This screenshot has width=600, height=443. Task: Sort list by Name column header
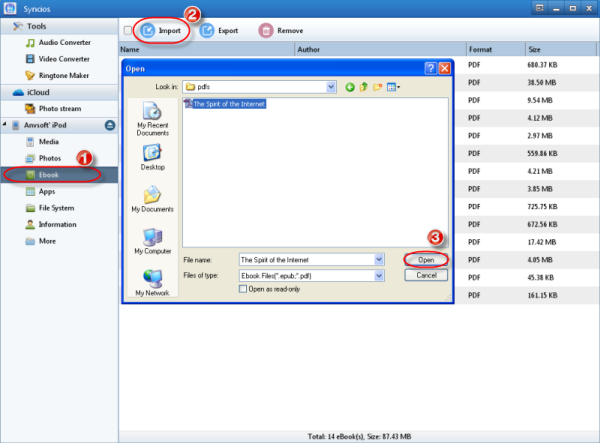point(207,49)
